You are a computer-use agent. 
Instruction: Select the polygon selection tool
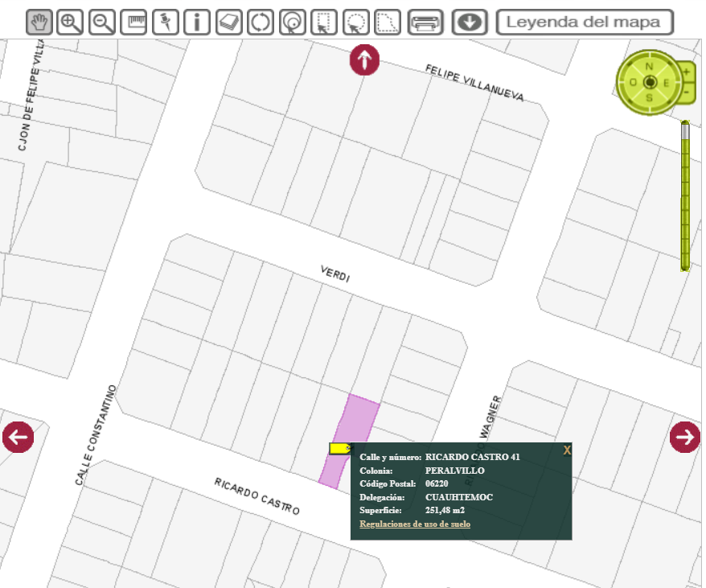point(388,22)
